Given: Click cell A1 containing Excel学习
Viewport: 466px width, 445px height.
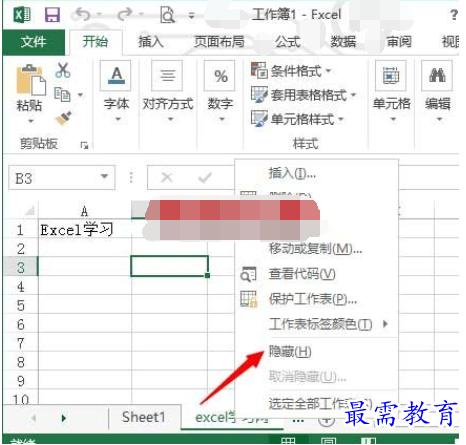Looking at the screenshot, I should pyautogui.click(x=85, y=230).
